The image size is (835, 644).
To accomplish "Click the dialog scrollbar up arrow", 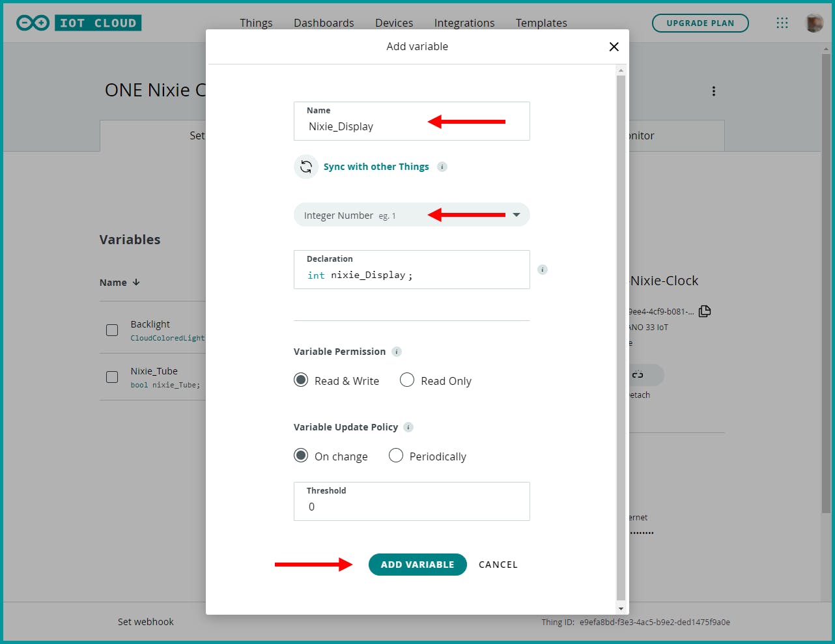I will point(621,70).
